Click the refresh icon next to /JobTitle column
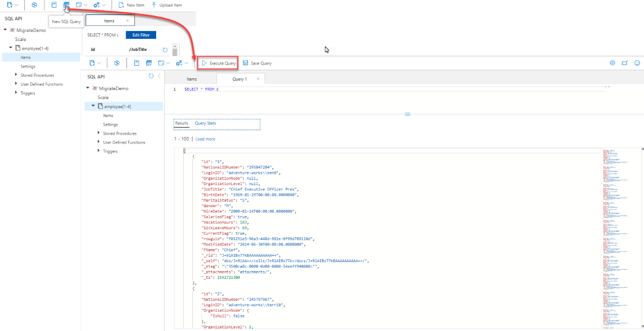Viewport: 644px width, 331px height. (165, 50)
